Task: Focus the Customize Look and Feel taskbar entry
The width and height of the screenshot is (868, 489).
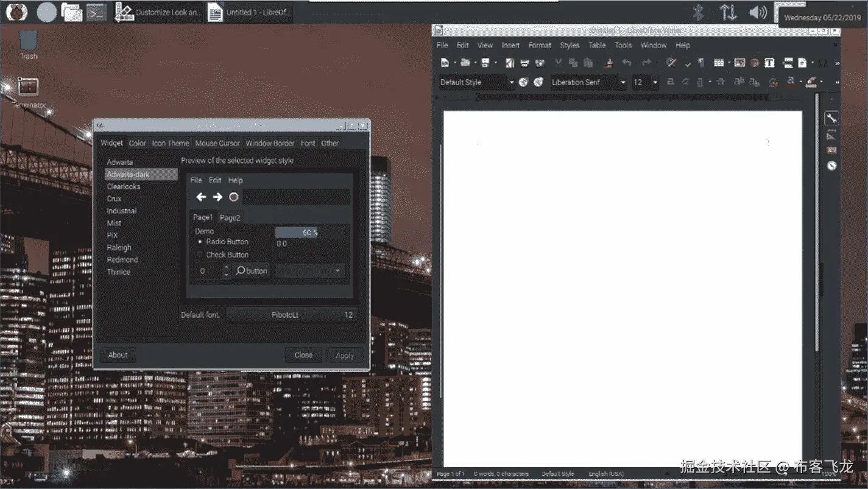Action: pos(158,12)
